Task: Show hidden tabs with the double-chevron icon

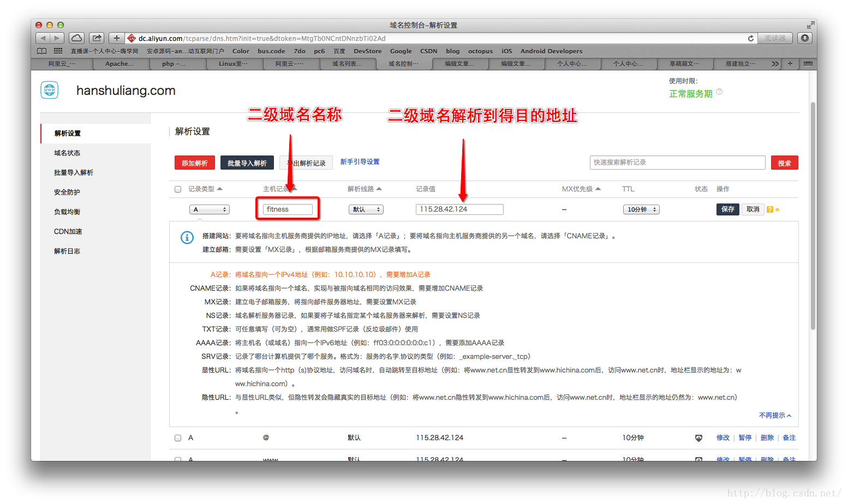Action: click(x=775, y=64)
